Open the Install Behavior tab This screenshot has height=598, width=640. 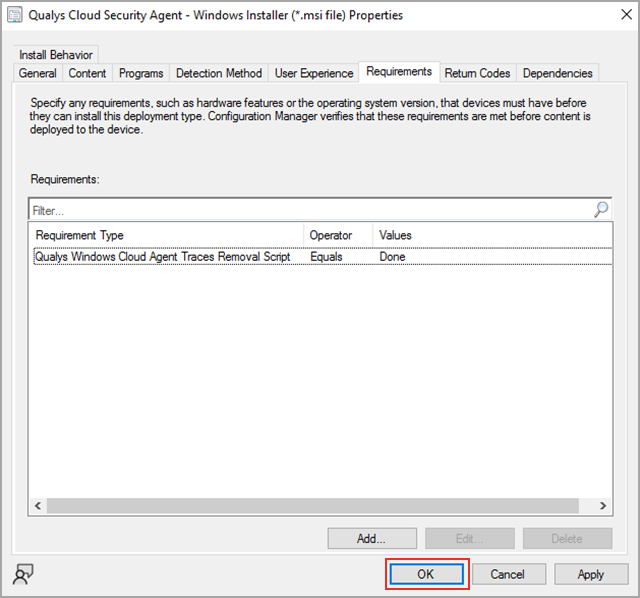[x=56, y=55]
